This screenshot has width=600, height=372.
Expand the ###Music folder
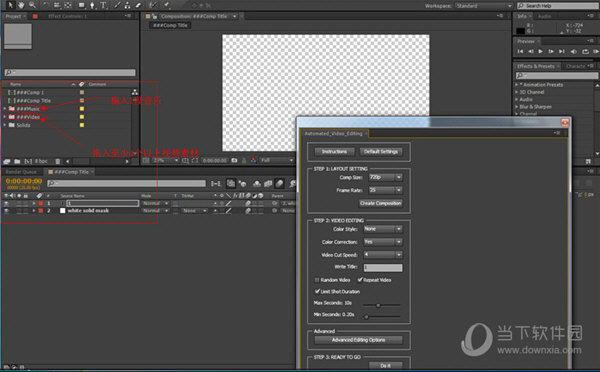(5, 109)
